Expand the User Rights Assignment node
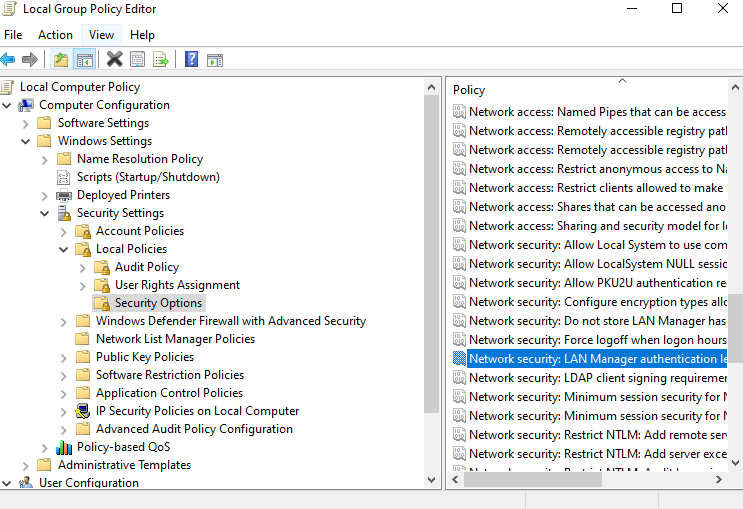 [82, 286]
